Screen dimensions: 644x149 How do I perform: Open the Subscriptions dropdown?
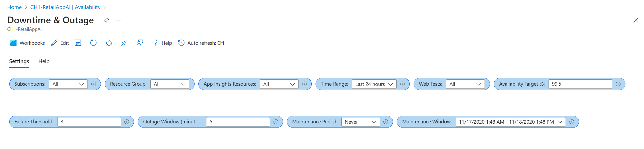pyautogui.click(x=68, y=84)
